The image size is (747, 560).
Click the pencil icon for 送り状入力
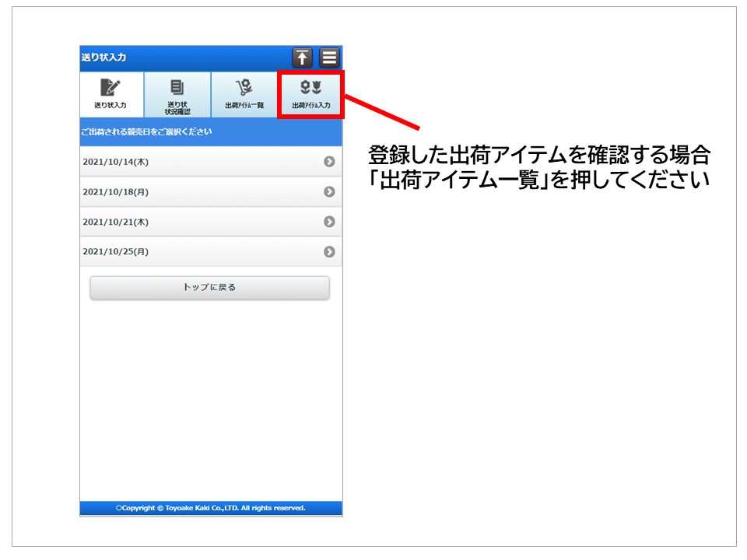point(110,87)
